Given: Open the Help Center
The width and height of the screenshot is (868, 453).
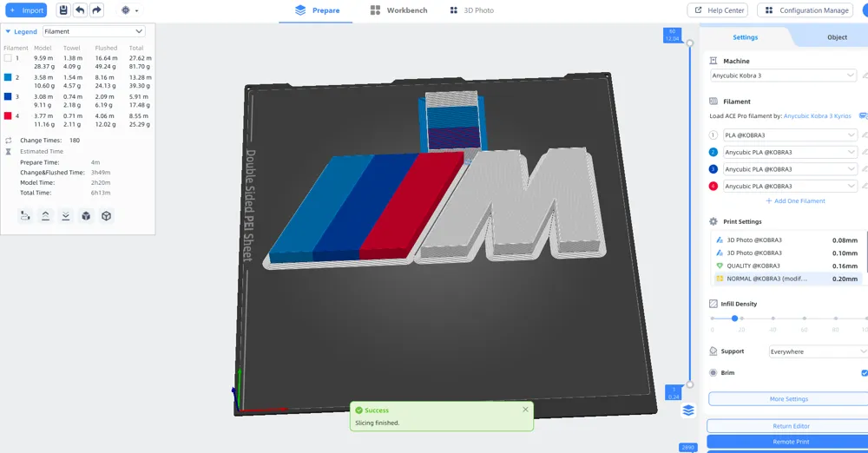Looking at the screenshot, I should (718, 10).
